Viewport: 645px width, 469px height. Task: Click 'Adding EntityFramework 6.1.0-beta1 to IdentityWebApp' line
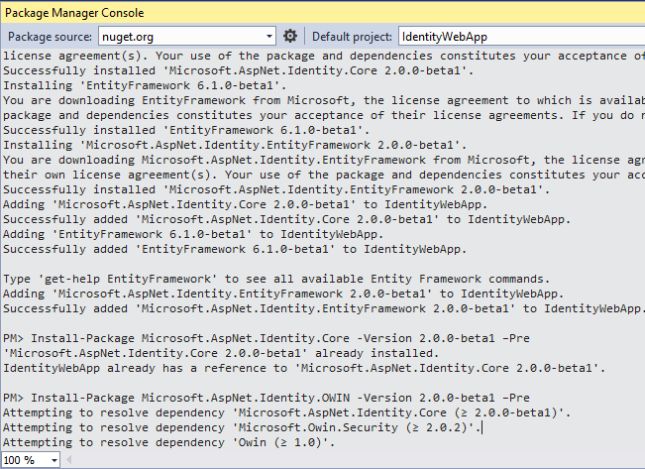(193, 234)
